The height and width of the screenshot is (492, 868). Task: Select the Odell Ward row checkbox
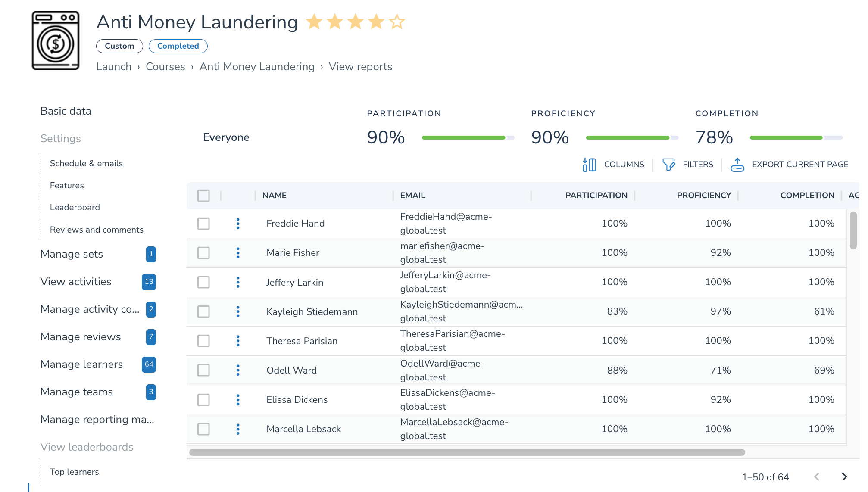(x=203, y=370)
